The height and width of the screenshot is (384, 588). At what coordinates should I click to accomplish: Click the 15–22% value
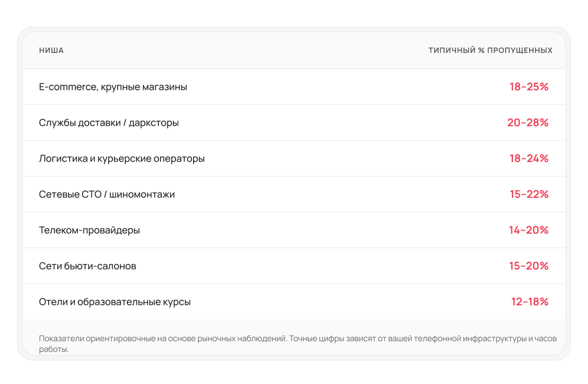coord(529,194)
